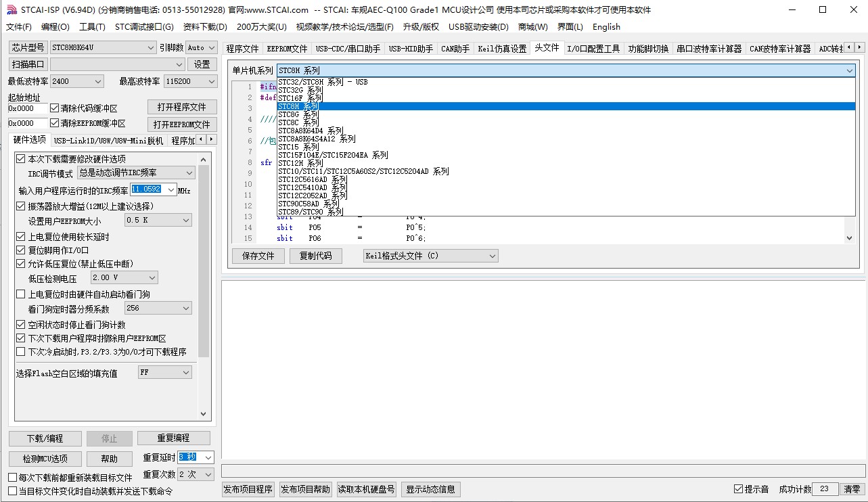
Task: Uncheck 清除代码缓冲区 option
Action: (x=55, y=108)
